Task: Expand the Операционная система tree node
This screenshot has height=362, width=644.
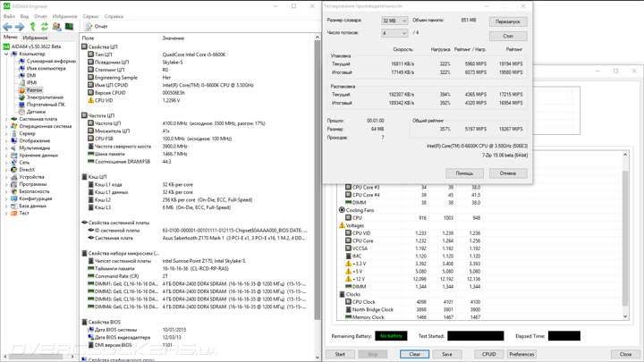Action: click(6, 126)
